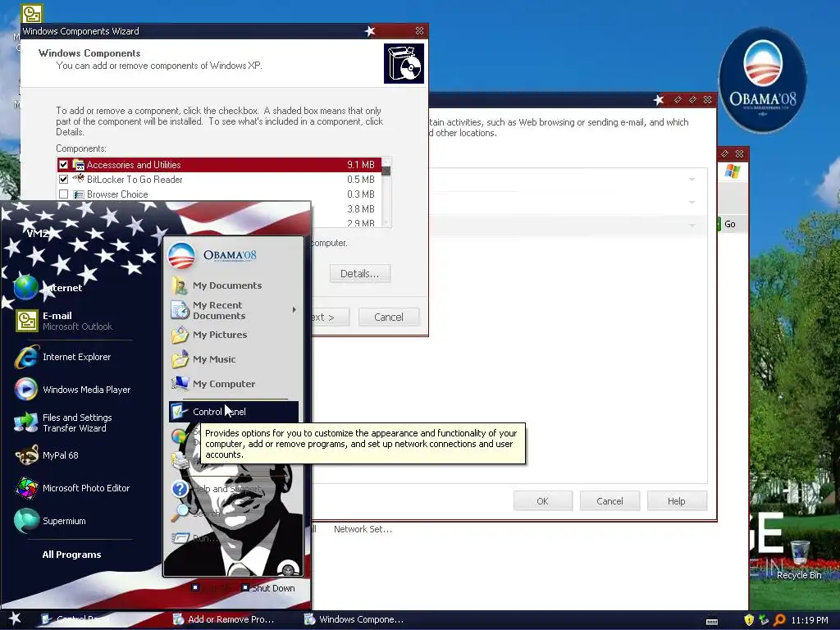Click keyboard icon in system tray
This screenshot has width=840, height=630.
[712, 621]
